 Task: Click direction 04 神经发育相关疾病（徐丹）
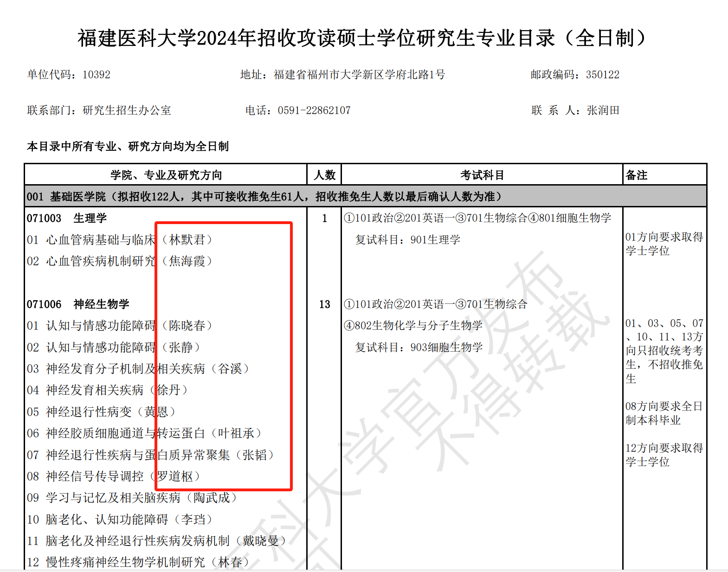(108, 390)
